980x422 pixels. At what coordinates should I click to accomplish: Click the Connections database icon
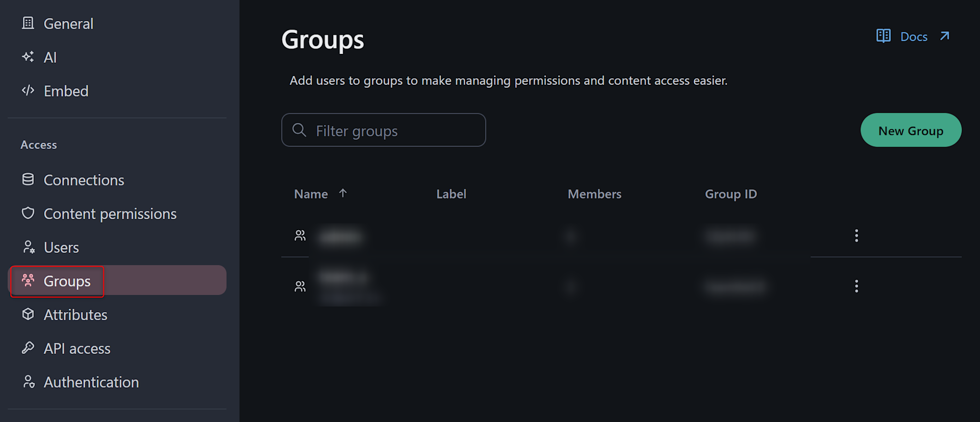[28, 179]
